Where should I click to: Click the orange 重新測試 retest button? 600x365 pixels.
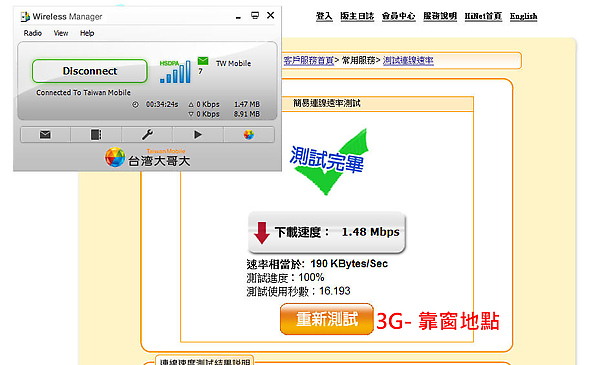[x=327, y=319]
